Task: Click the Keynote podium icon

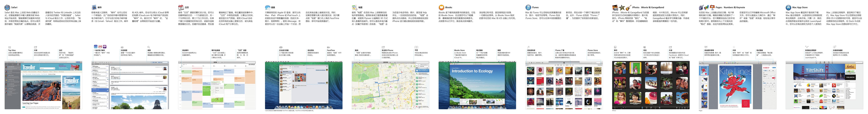Action: (712, 7)
